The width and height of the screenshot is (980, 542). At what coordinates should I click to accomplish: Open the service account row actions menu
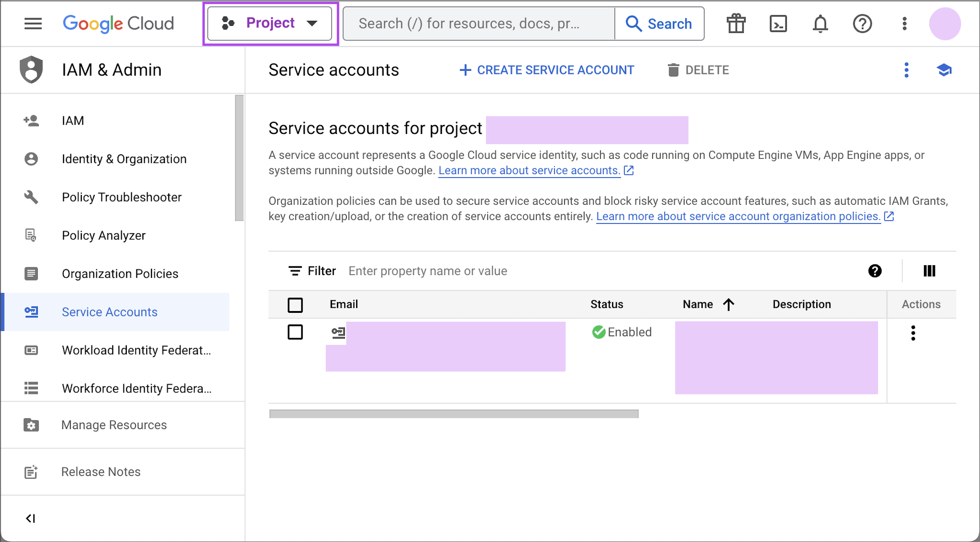pyautogui.click(x=913, y=332)
